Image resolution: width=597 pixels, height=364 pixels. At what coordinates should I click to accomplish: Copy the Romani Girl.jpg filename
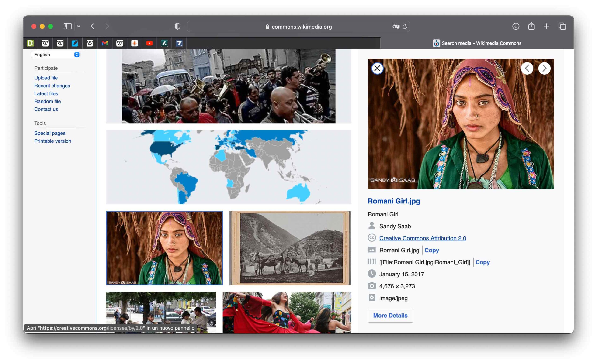click(431, 250)
